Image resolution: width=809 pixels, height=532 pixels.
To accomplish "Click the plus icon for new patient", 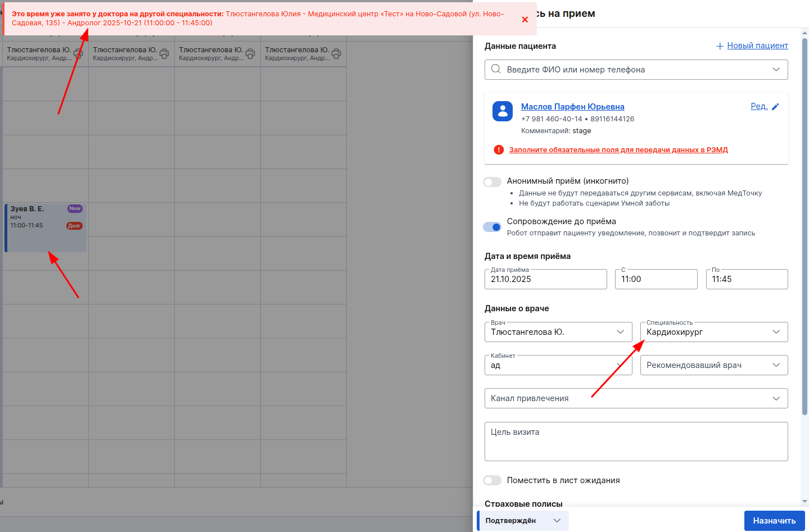I will (x=720, y=46).
